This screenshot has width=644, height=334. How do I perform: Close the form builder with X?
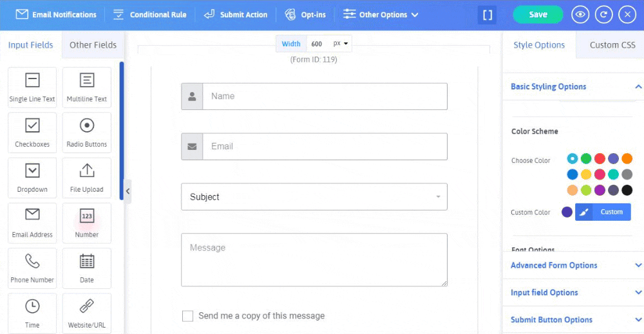click(627, 15)
